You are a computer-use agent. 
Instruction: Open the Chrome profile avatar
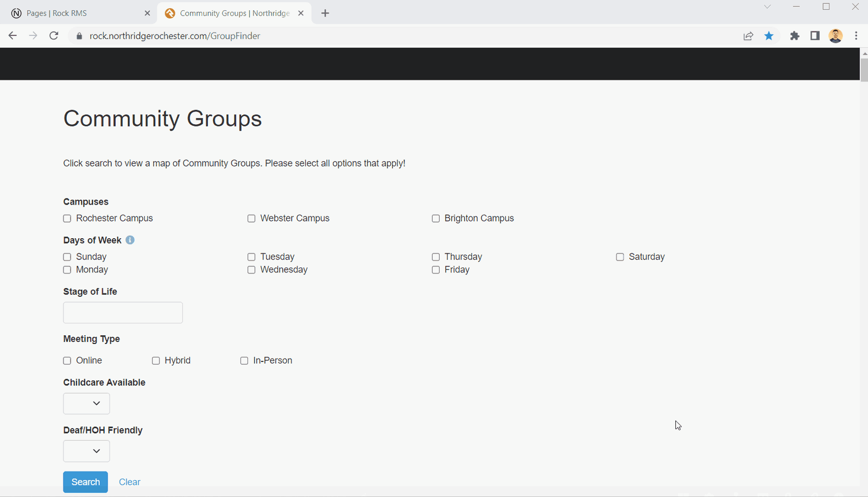tap(835, 36)
